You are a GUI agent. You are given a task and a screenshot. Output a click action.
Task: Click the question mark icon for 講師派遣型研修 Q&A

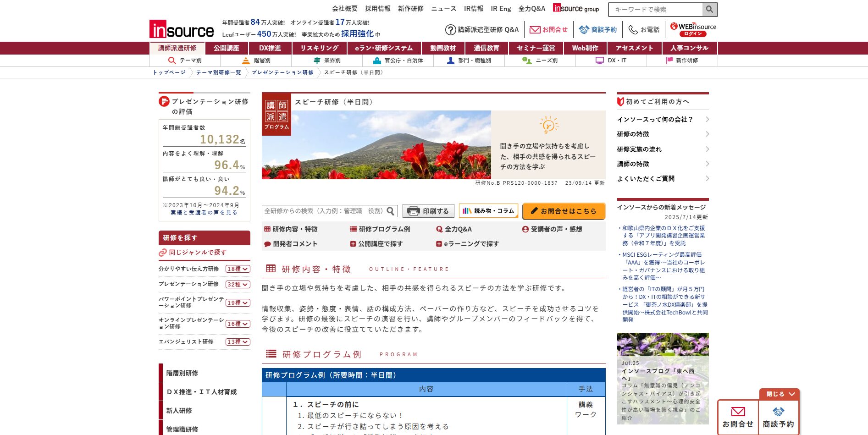click(450, 30)
